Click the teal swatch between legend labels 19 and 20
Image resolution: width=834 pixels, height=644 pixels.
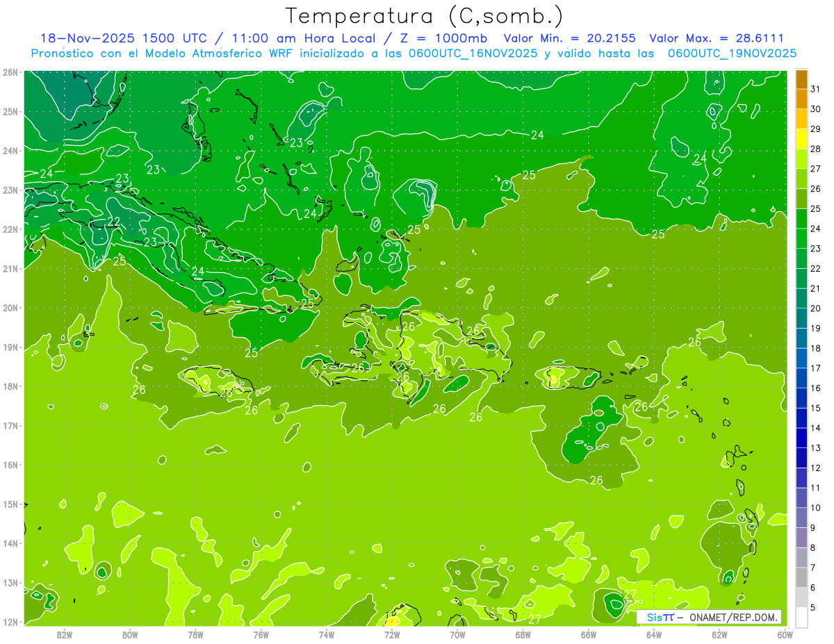coord(801,318)
